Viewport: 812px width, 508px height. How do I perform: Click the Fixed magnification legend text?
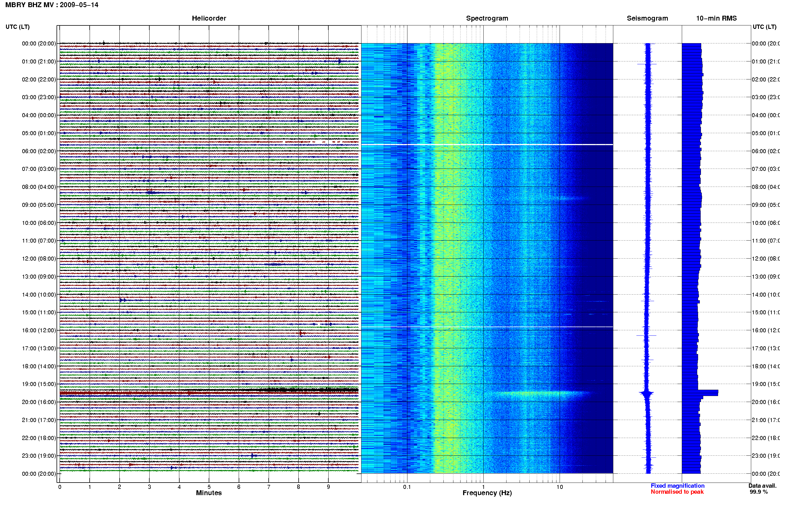point(678,486)
